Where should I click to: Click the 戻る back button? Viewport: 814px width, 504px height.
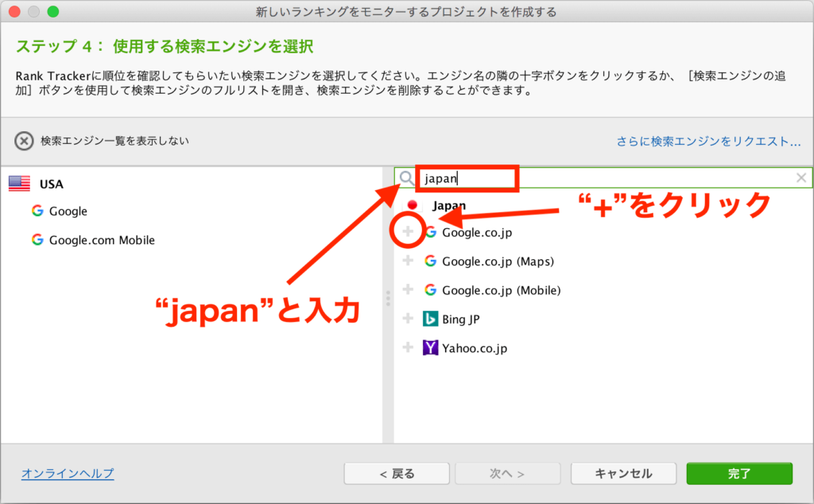[x=397, y=473]
